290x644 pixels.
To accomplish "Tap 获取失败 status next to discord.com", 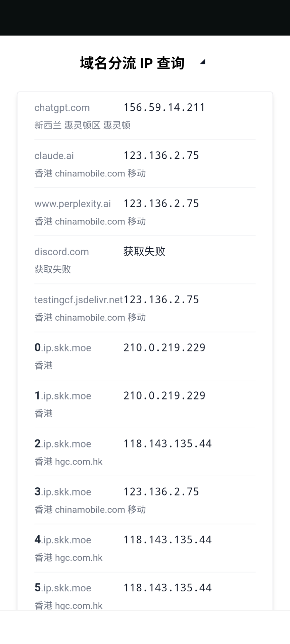I will click(144, 251).
